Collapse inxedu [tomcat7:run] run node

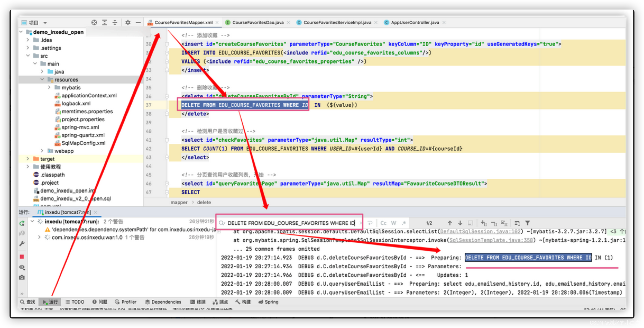click(x=32, y=221)
